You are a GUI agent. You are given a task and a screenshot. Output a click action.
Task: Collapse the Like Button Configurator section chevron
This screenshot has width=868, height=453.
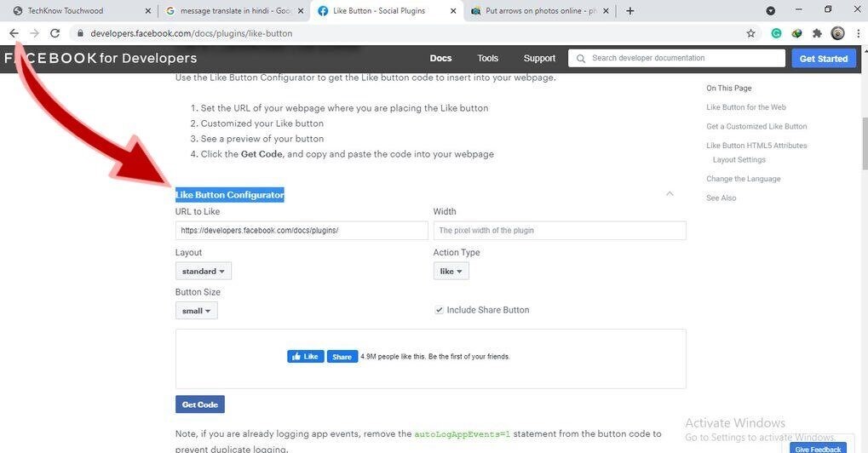point(670,193)
